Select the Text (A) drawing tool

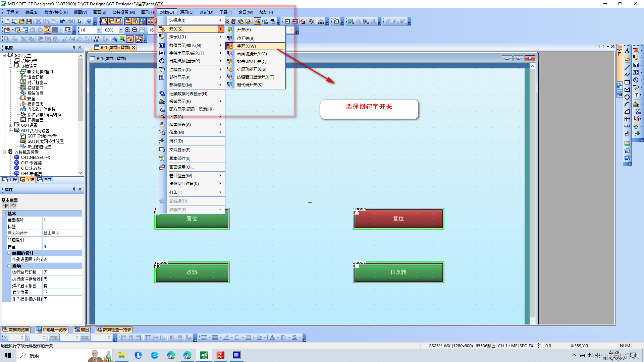[627, 51]
